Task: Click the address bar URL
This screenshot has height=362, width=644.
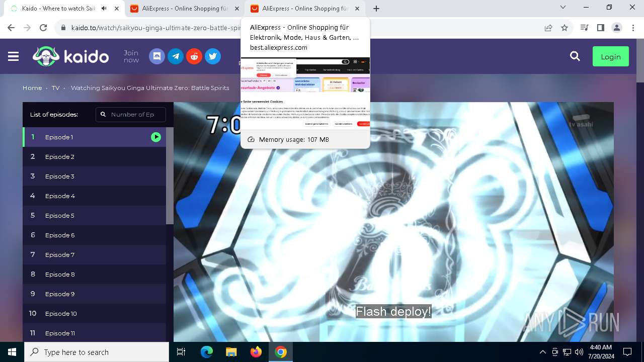Action: (x=156, y=28)
